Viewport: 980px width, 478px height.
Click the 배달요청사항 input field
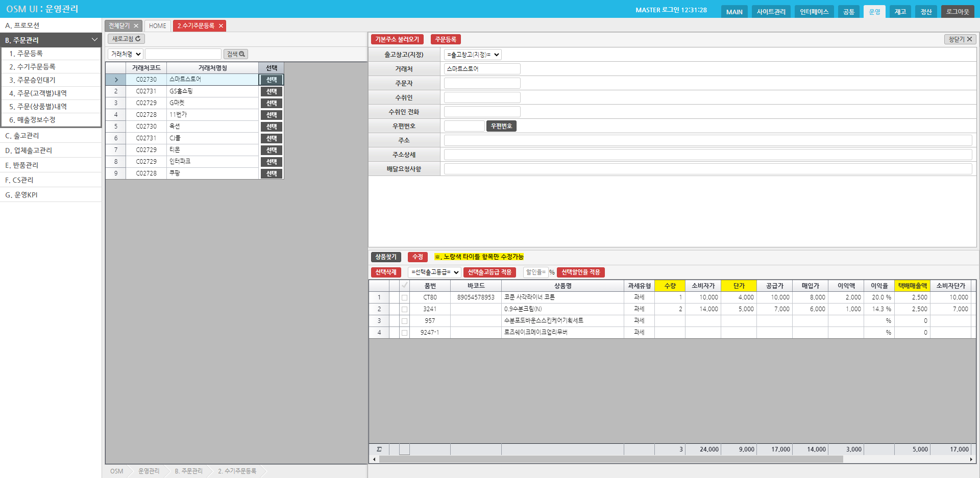pyautogui.click(x=708, y=169)
